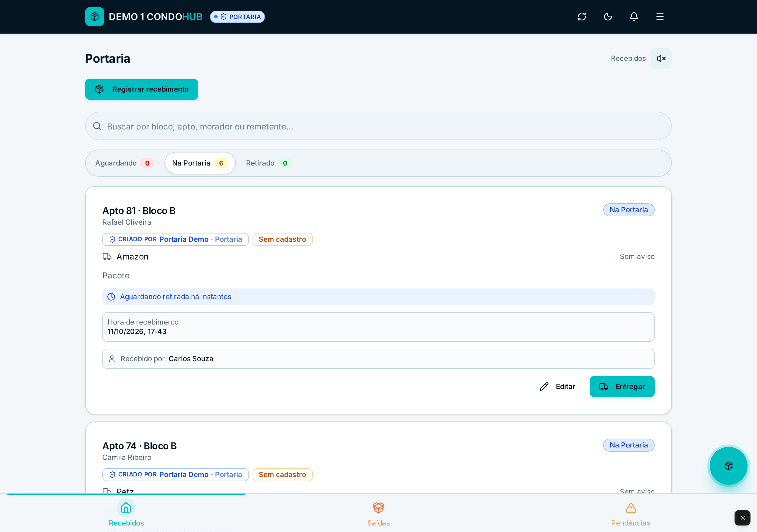This screenshot has width=757, height=532.
Task: Refresh data using the sync icon
Action: pyautogui.click(x=582, y=17)
